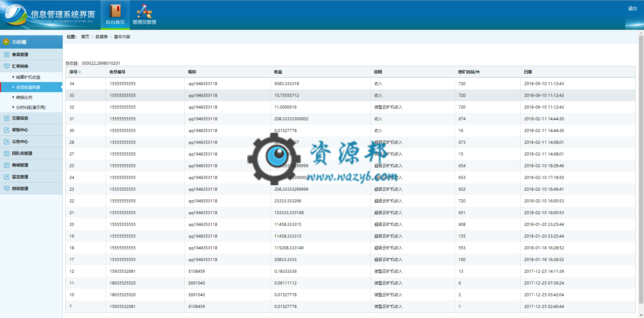Select the 0.06111112 income cell

tap(285, 283)
